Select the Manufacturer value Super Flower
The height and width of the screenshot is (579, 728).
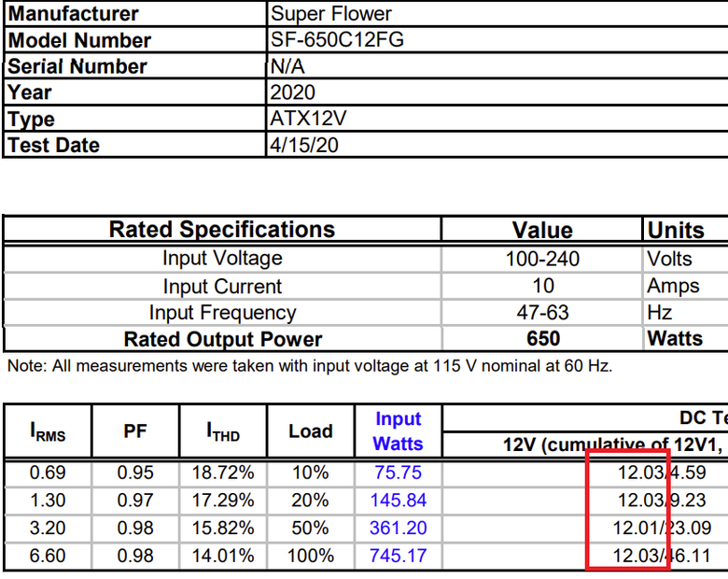[331, 14]
